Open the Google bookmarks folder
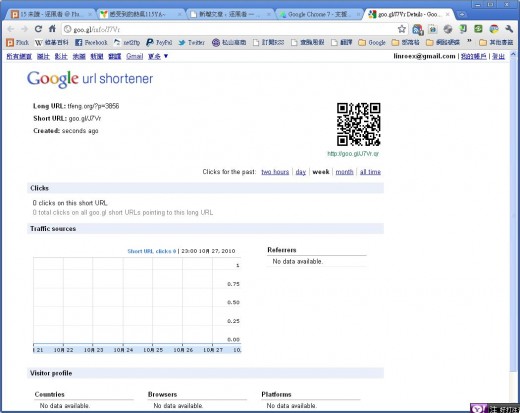The width and height of the screenshot is (520, 413). tap(372, 43)
